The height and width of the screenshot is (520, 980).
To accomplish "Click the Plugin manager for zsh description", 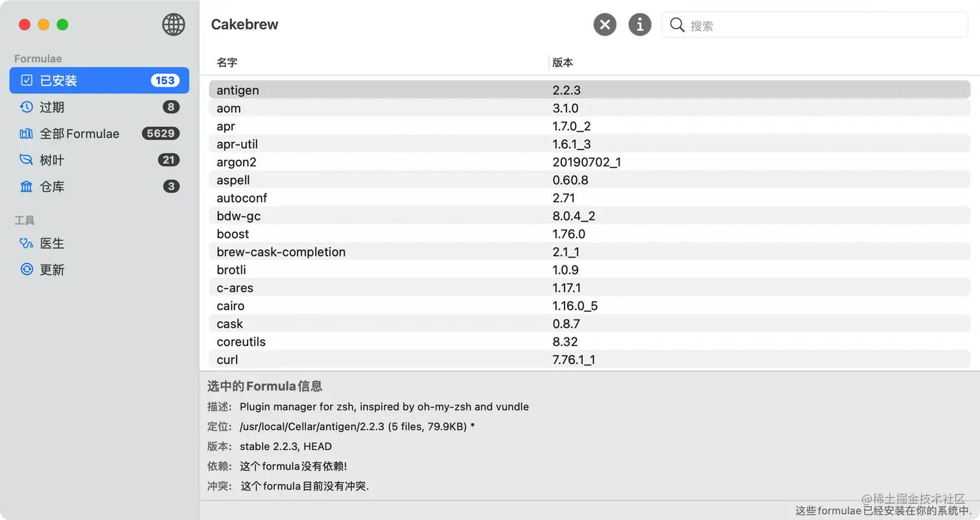I will pyautogui.click(x=384, y=407).
